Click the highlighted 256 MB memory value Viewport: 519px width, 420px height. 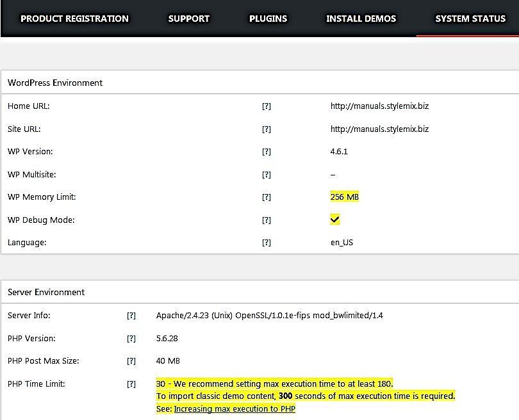coord(345,197)
